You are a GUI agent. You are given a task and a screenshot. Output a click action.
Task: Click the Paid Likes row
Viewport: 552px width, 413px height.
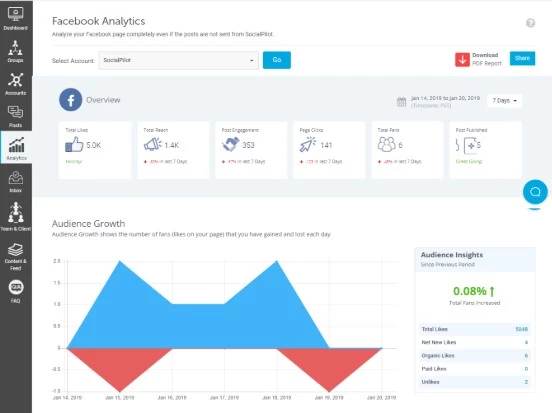[475, 369]
